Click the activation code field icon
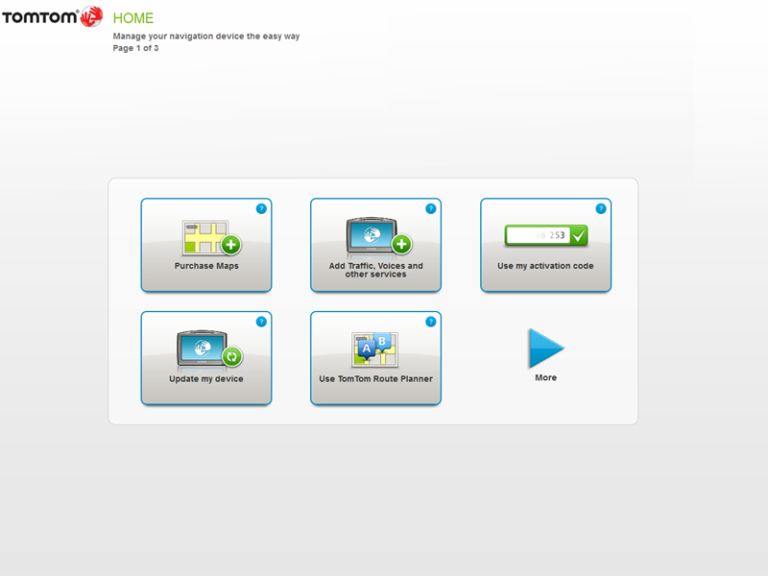The image size is (768, 576). [x=546, y=236]
